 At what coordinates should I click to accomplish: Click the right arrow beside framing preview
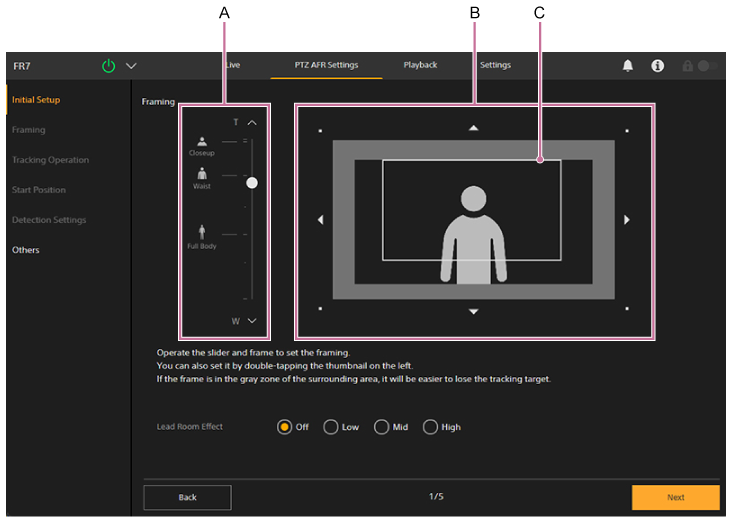627,220
